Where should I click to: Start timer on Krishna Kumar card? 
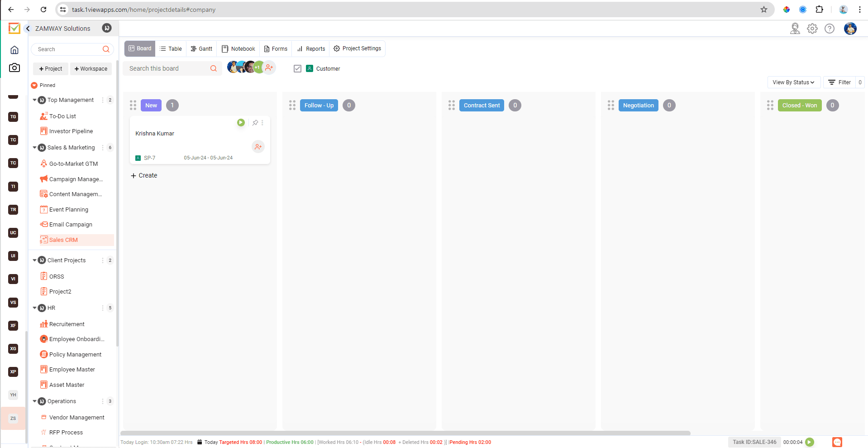point(241,123)
